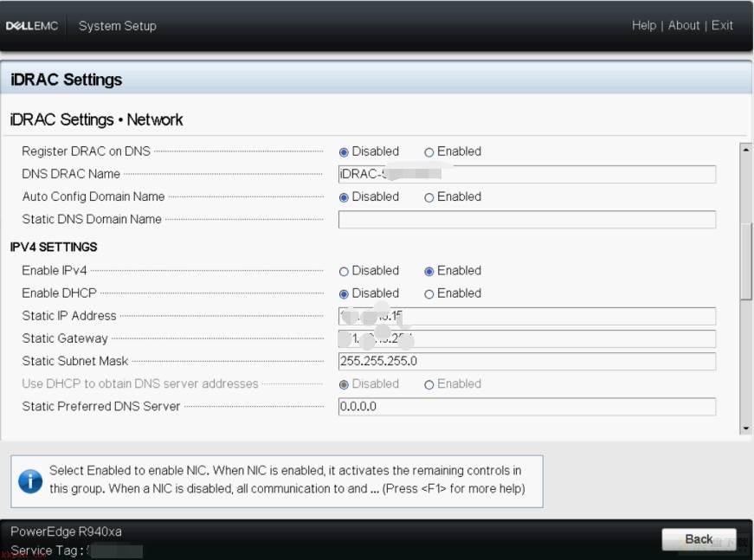Select Disabled for Enable DHCP
The width and height of the screenshot is (754, 560).
point(344,294)
